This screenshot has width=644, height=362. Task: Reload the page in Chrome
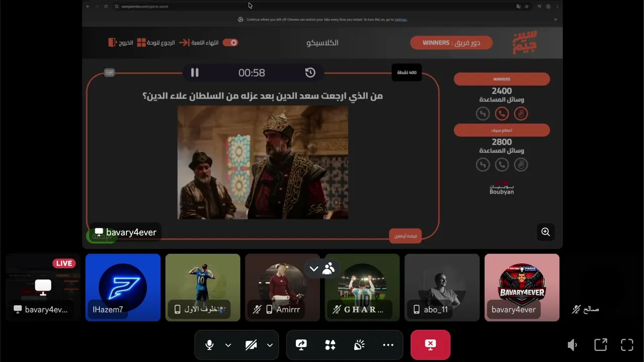click(106, 7)
